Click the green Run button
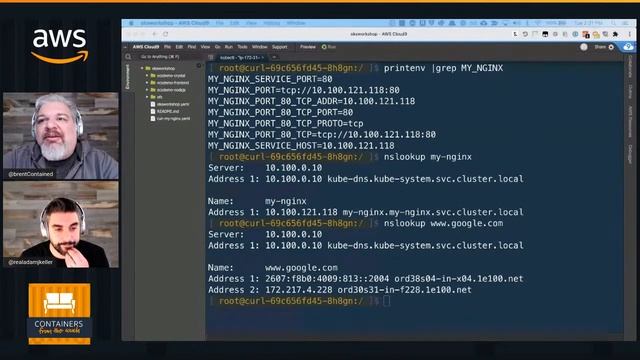 (x=329, y=47)
